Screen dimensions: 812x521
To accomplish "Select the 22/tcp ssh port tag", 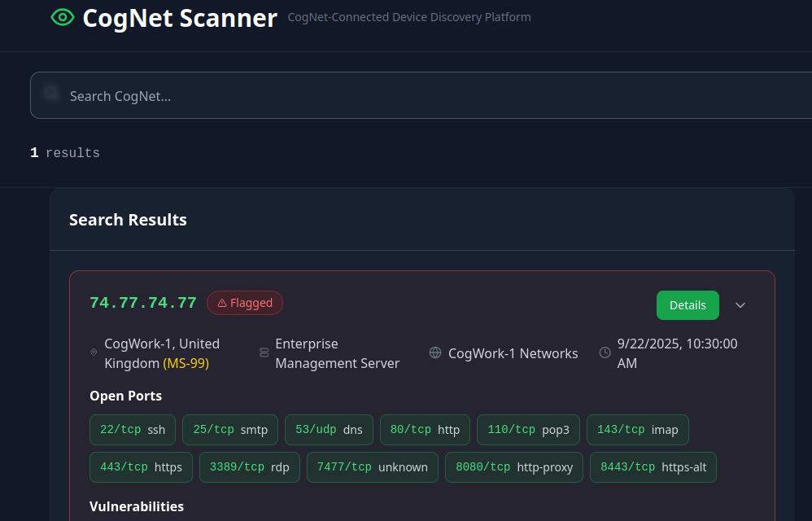I will (133, 430).
